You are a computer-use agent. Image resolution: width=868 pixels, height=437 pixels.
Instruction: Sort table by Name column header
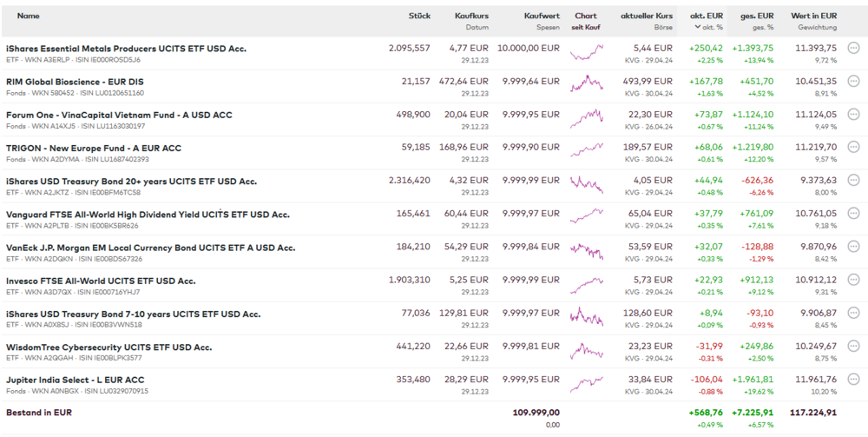coord(29,16)
